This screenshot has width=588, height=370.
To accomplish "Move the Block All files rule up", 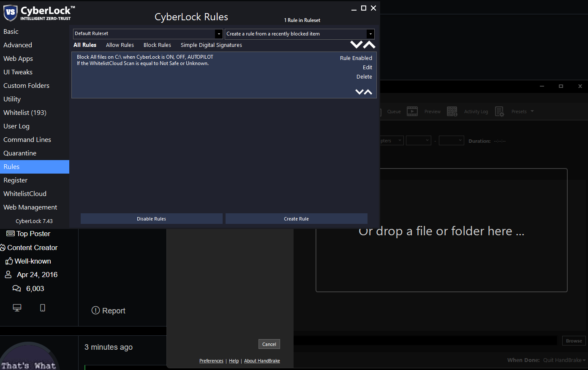I will [x=368, y=92].
